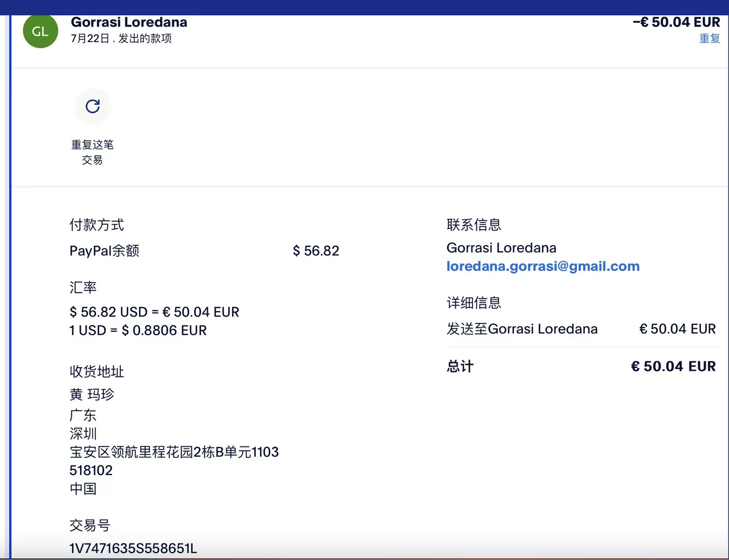Image resolution: width=729 pixels, height=560 pixels.
Task: Click the 重复这笔交易 label text
Action: [92, 152]
